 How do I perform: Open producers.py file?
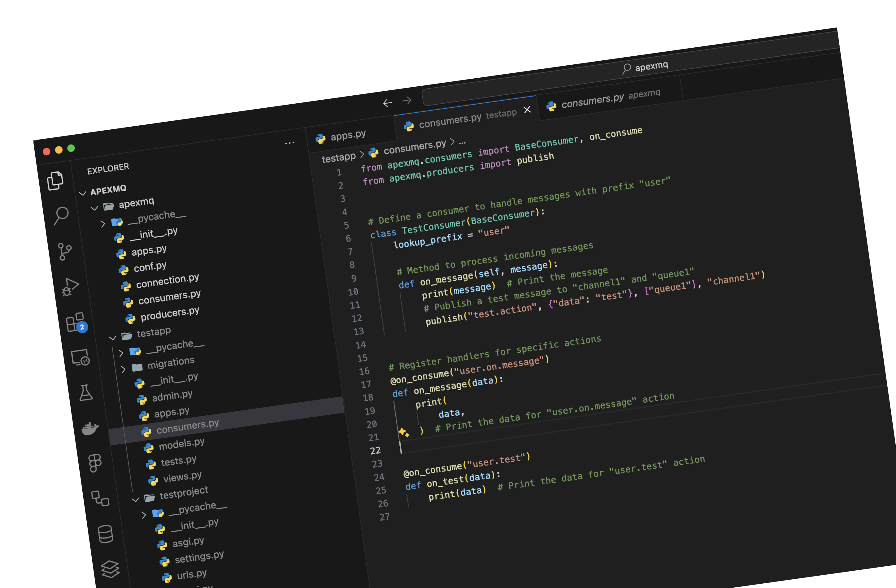click(170, 314)
